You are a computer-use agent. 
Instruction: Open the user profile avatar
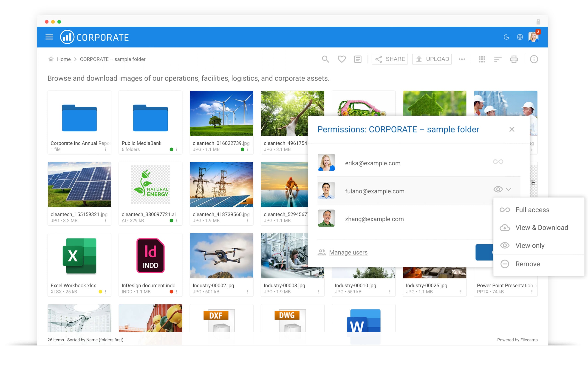(x=533, y=37)
